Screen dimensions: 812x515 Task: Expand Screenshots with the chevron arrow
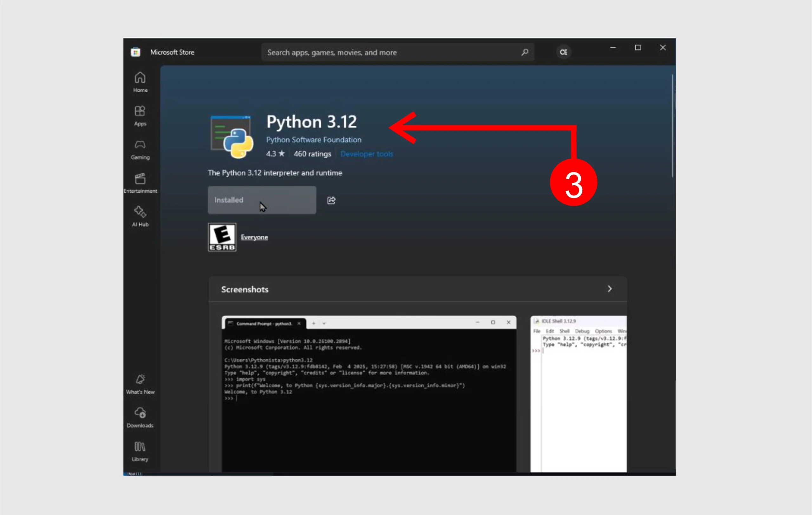[609, 289]
